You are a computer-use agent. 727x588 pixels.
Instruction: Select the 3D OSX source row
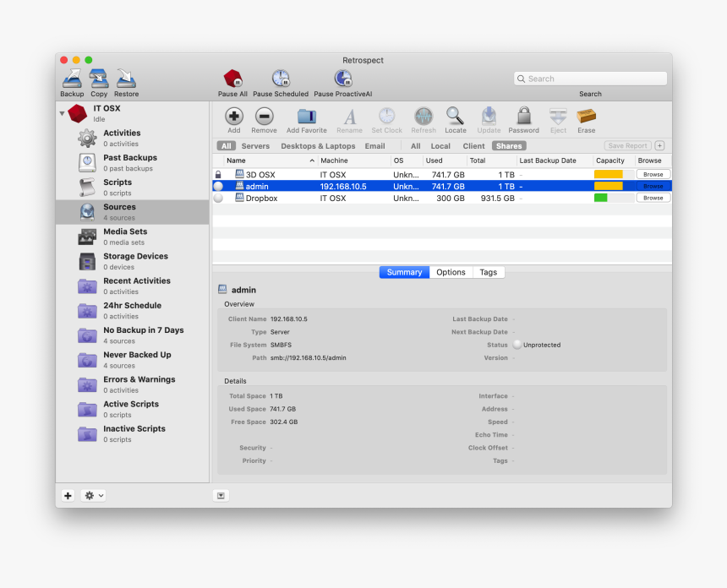point(442,175)
